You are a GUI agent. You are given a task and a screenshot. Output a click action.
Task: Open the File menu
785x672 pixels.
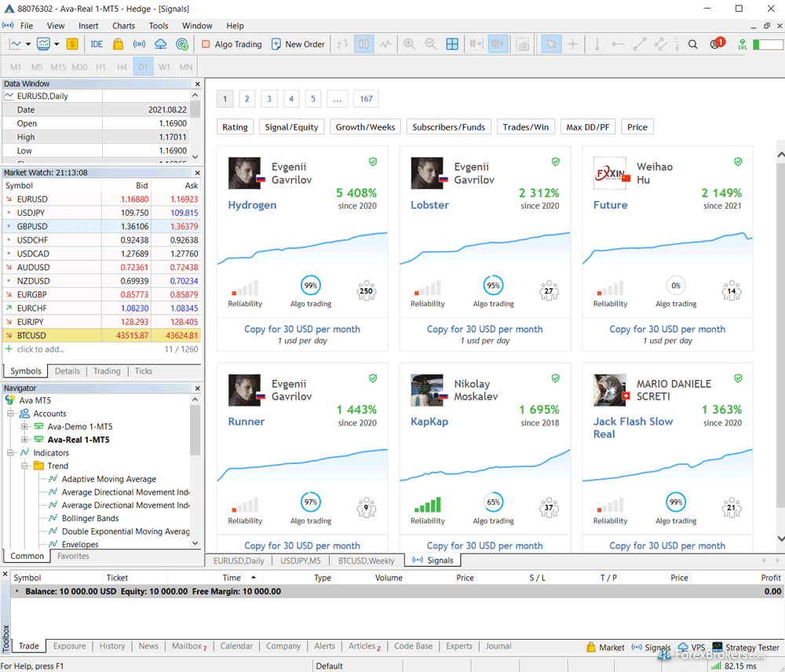pos(27,26)
